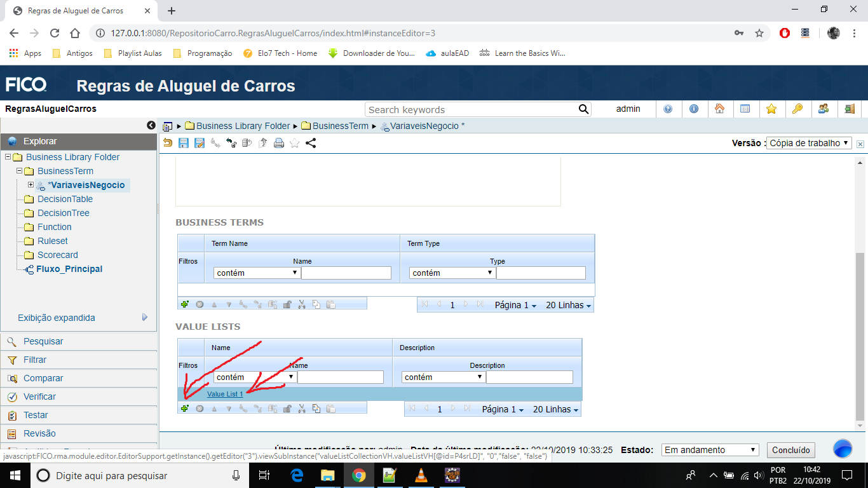Click the key icon in the header bar
Viewport: 868px width, 488px height.
pyautogui.click(x=797, y=109)
